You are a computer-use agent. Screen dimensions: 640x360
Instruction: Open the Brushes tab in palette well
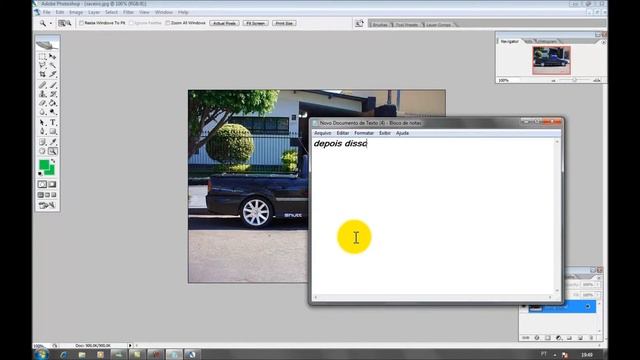click(380, 25)
